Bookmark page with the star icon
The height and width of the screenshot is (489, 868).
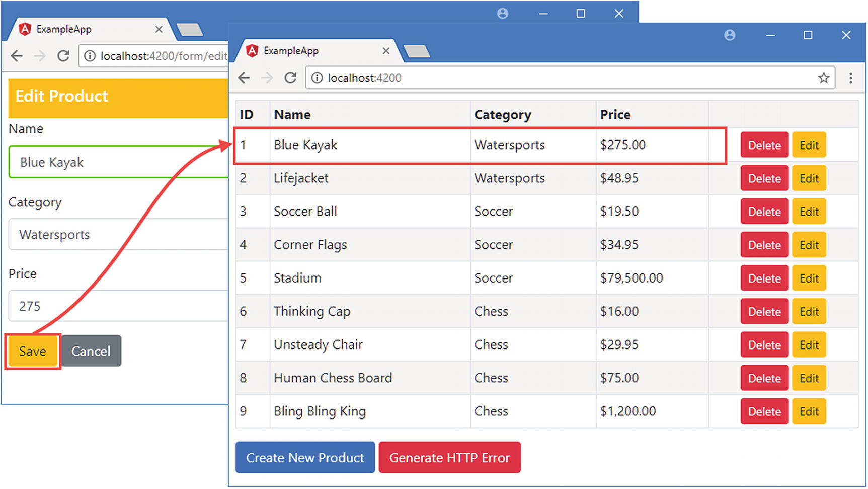824,78
